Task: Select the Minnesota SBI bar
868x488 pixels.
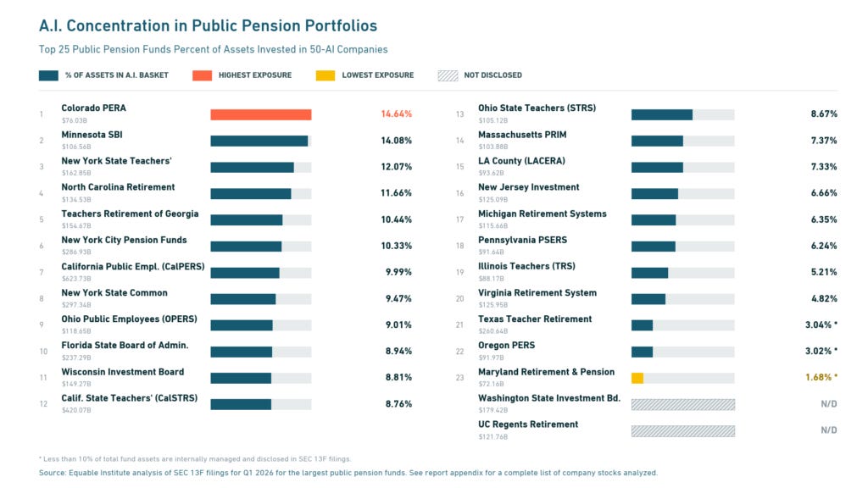Action: [x=261, y=141]
